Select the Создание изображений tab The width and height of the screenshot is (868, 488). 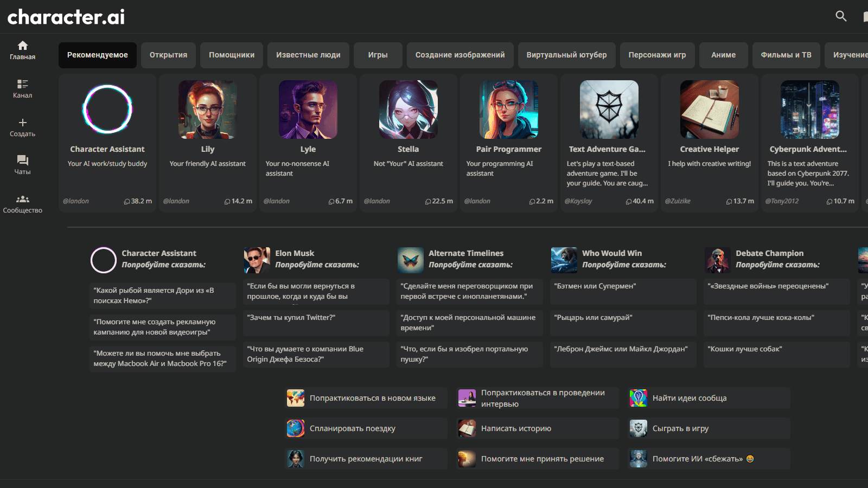pos(460,55)
